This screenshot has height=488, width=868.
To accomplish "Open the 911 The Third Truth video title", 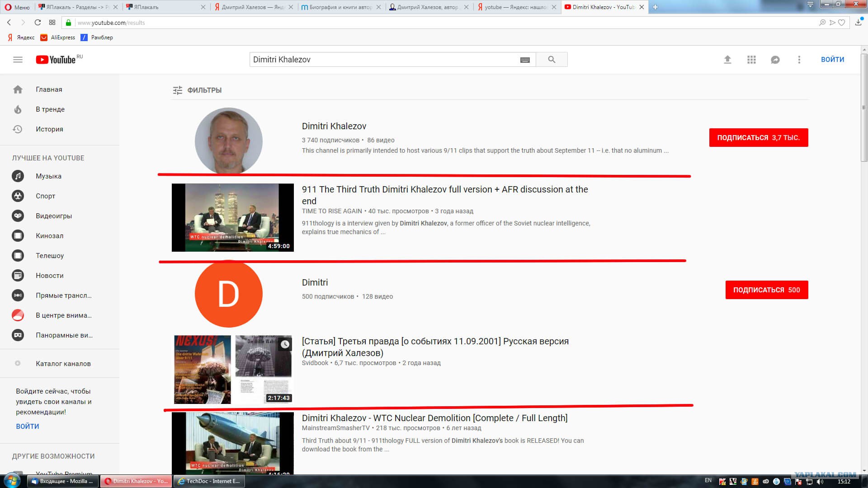I will [445, 195].
